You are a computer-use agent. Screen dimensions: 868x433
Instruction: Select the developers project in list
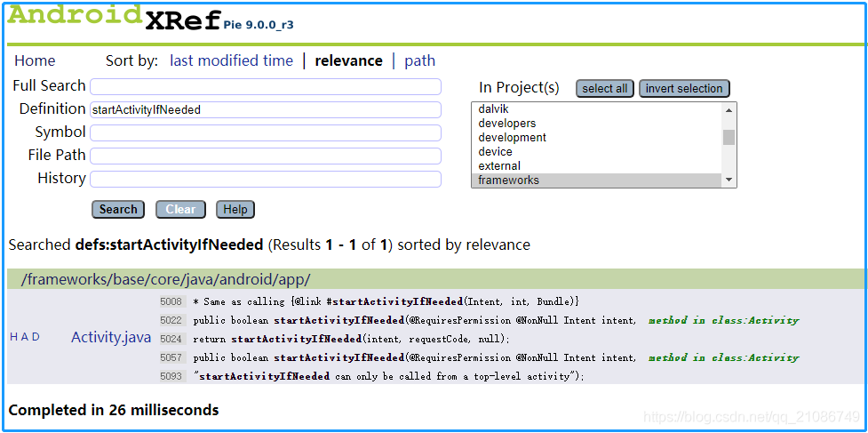point(597,123)
